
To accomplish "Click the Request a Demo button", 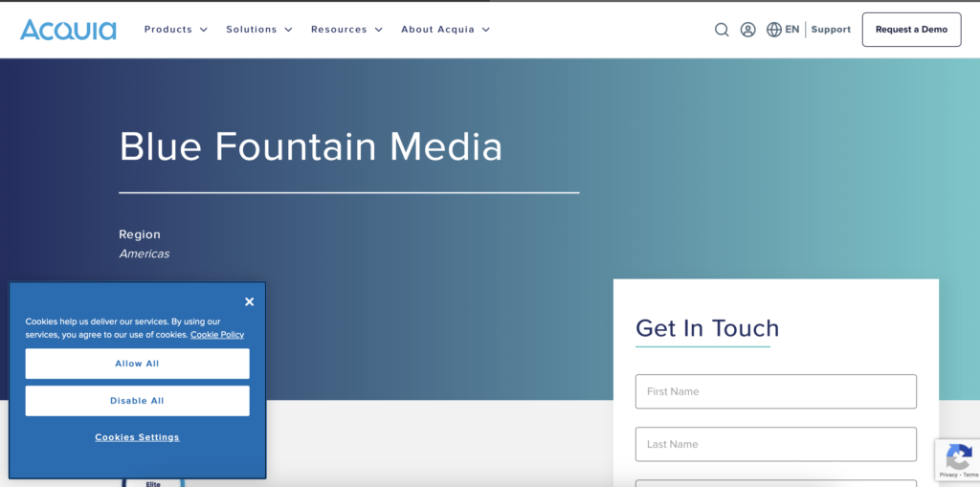I will pos(911,30).
